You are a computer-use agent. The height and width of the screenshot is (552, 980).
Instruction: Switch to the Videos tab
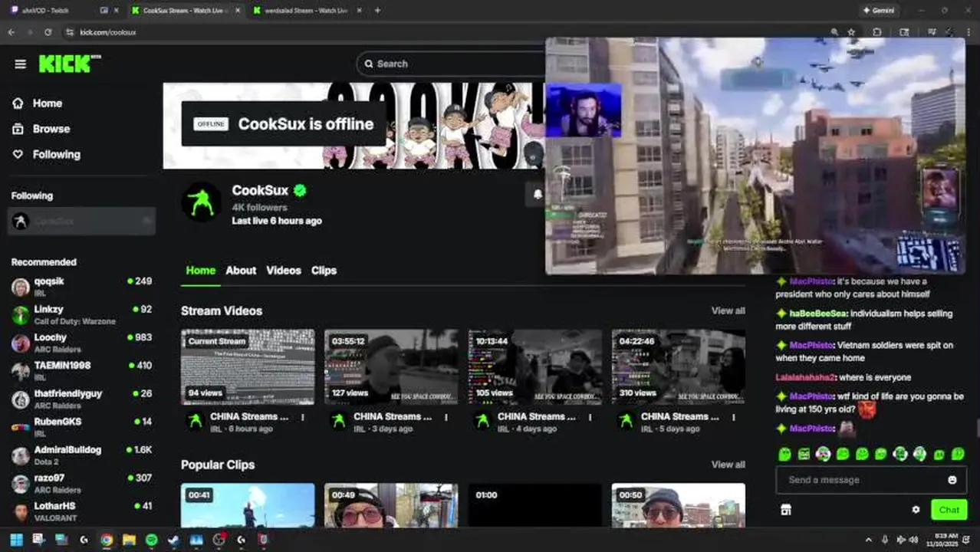(284, 271)
